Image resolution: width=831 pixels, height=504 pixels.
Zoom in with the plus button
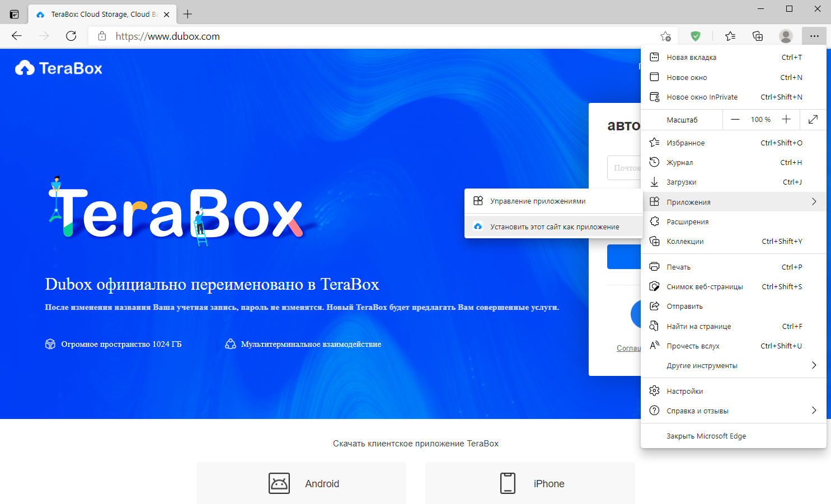click(x=786, y=120)
